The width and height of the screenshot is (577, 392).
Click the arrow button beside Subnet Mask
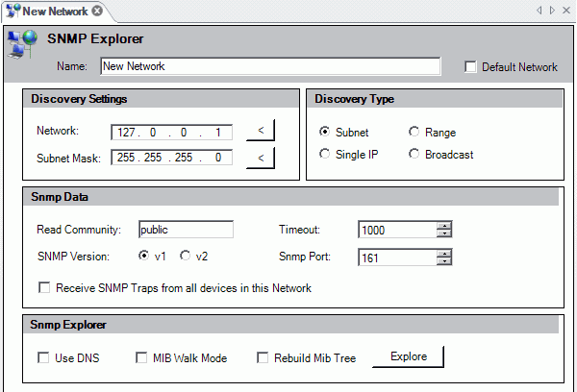pyautogui.click(x=261, y=157)
